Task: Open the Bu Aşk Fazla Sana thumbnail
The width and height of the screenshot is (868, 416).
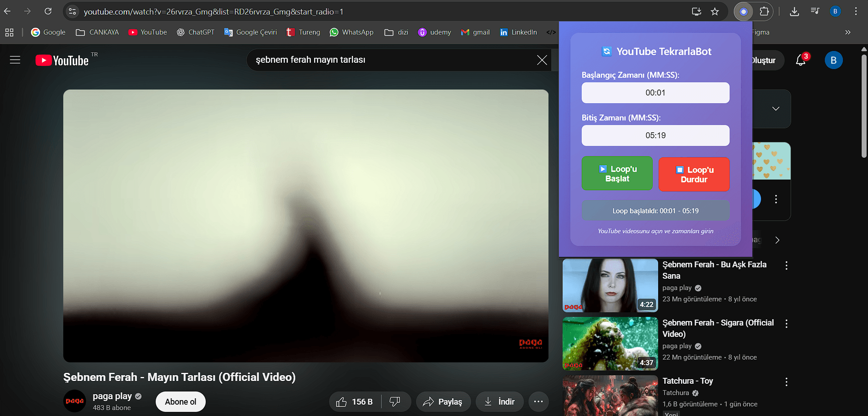Action: click(x=610, y=286)
